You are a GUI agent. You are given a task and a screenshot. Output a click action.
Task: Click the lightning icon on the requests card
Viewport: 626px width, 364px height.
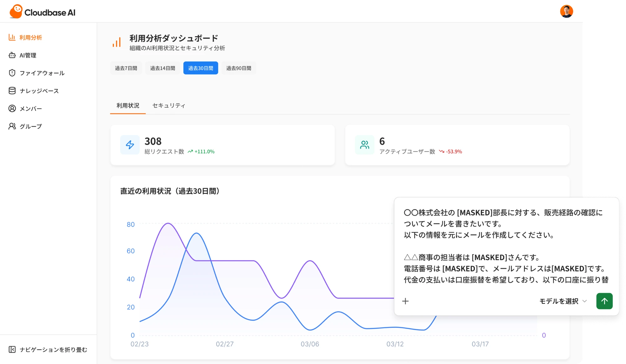tap(130, 144)
